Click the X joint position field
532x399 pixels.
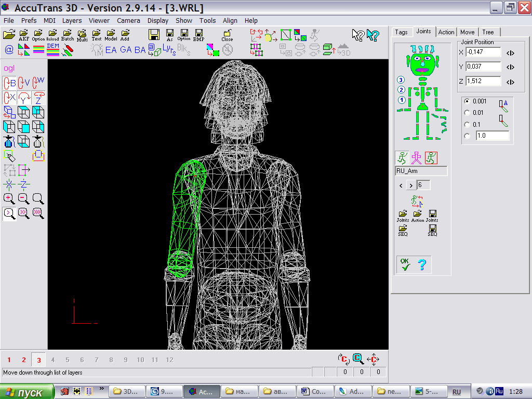[483, 52]
